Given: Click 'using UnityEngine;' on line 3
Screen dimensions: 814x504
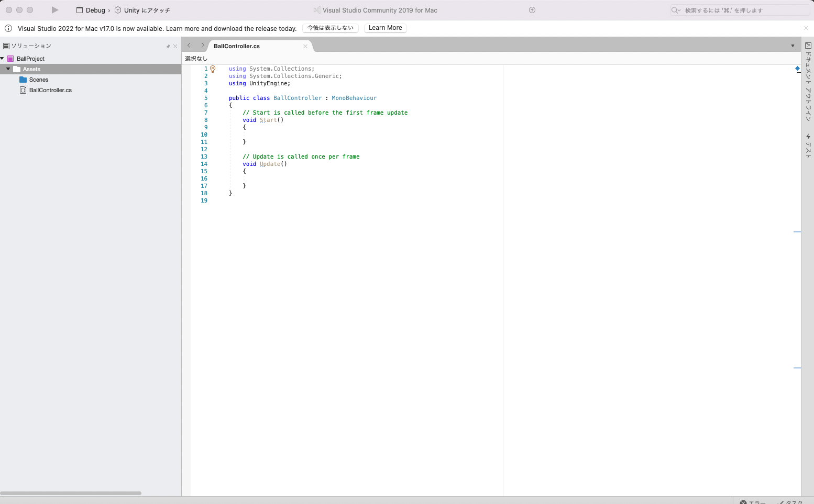Looking at the screenshot, I should [259, 83].
